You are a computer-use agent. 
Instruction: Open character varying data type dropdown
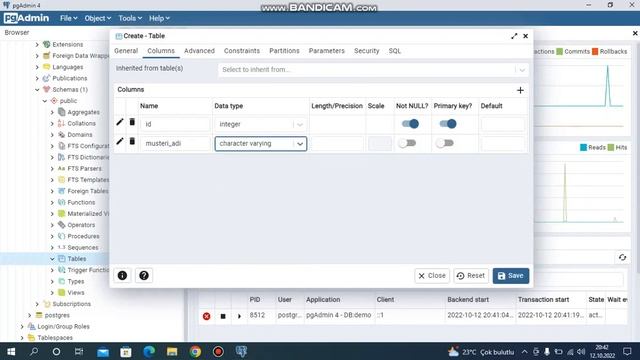(x=300, y=144)
